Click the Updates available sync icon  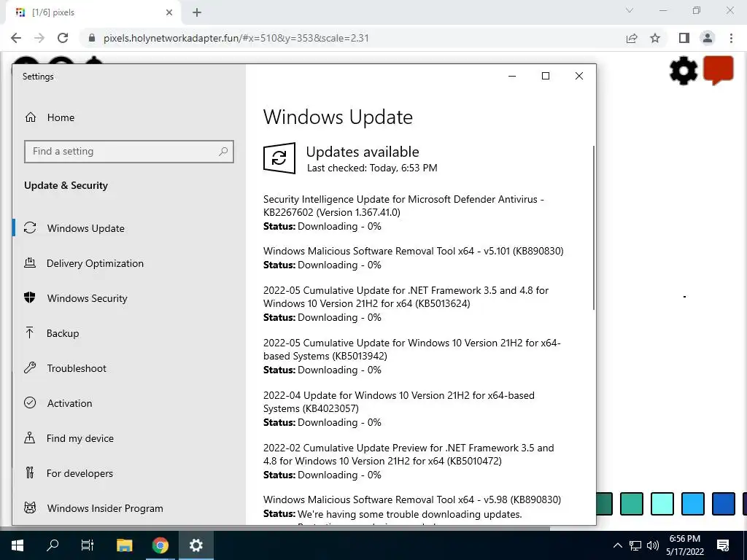(279, 158)
